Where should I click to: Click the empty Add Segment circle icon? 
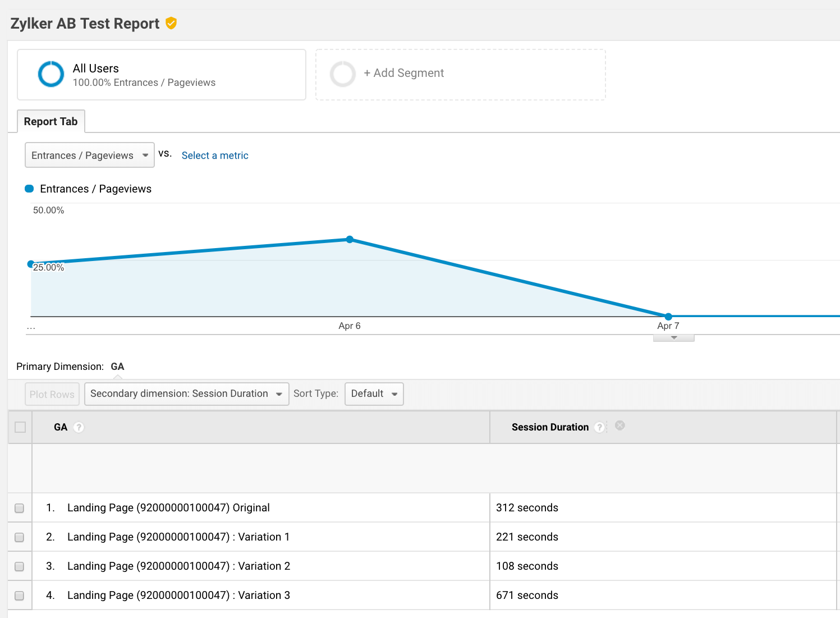[342, 74]
